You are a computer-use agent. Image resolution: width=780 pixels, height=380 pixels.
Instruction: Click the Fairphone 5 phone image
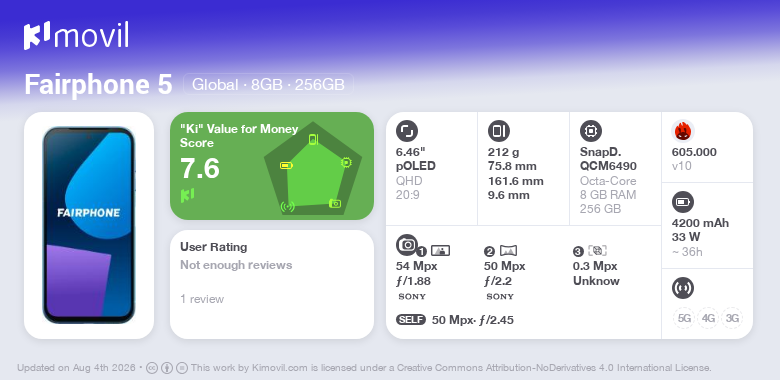(x=89, y=225)
